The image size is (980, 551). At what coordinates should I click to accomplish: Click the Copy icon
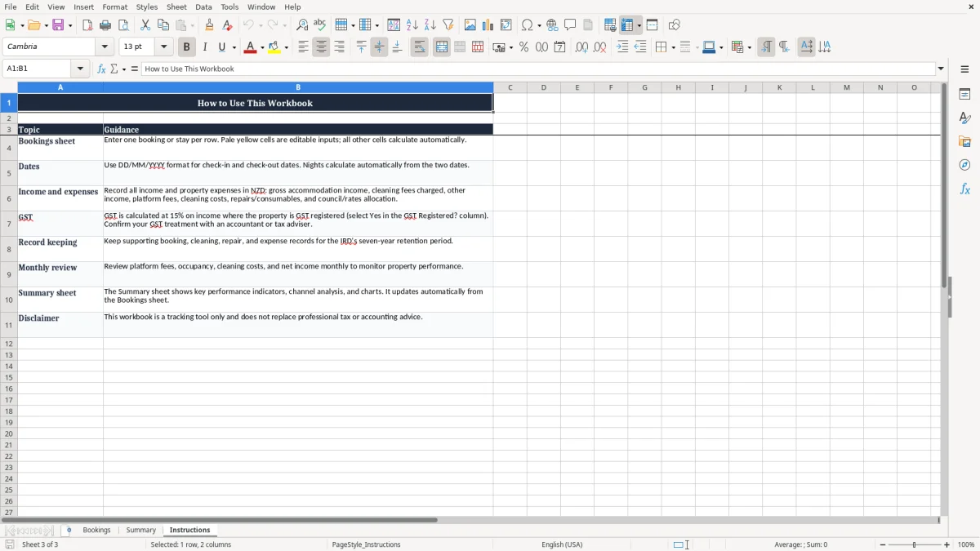163,25
